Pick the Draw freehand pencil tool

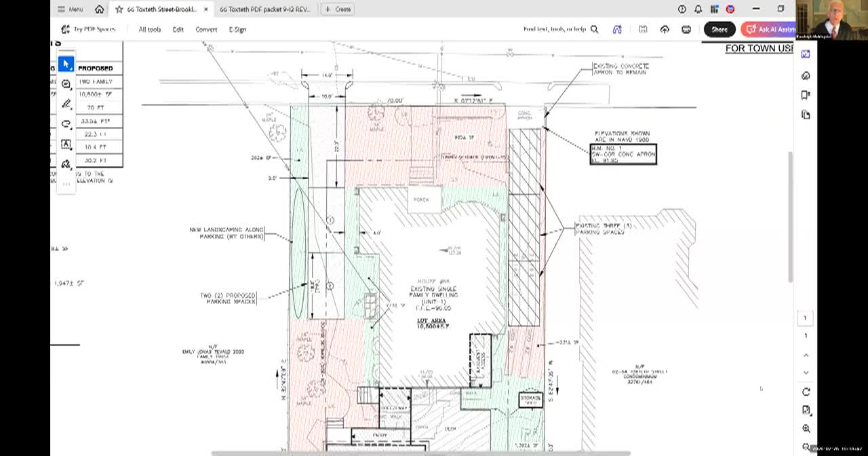click(x=66, y=104)
